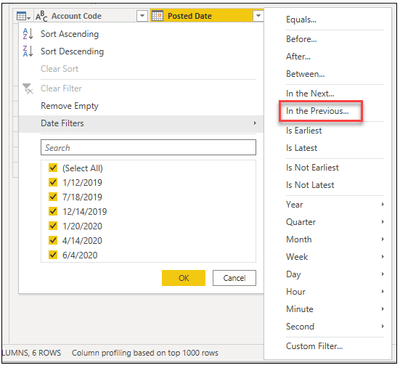The image size is (400, 365).
Task: Click the table icon in header corner
Action: [23, 16]
